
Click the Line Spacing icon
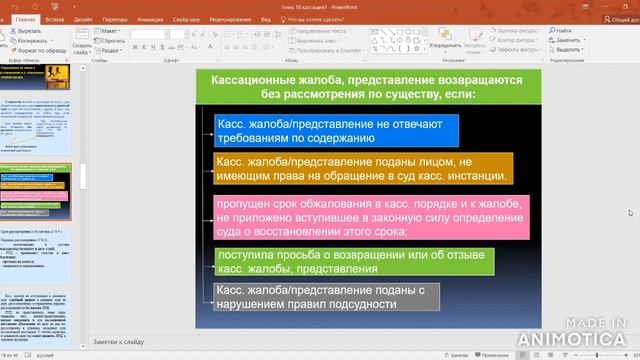coord(279,35)
